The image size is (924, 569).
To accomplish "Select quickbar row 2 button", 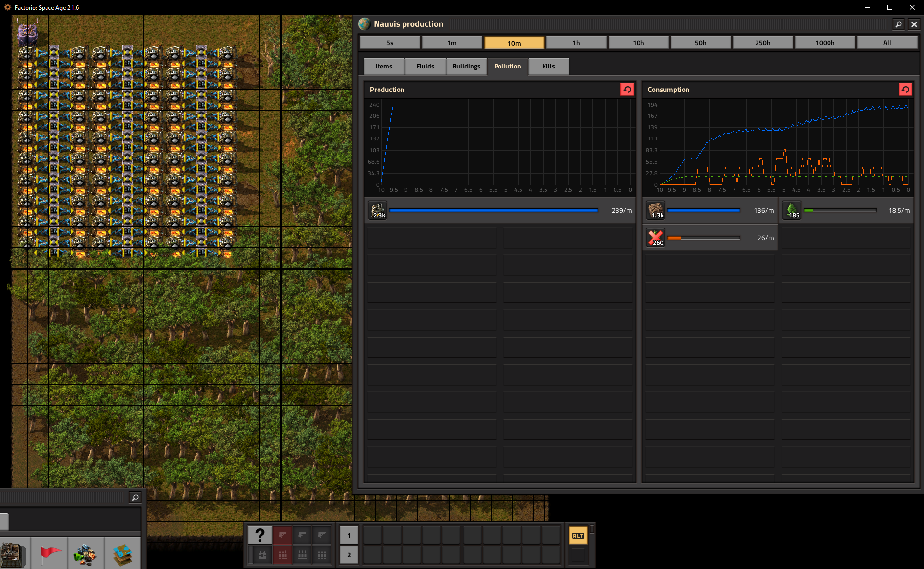I will (x=349, y=555).
